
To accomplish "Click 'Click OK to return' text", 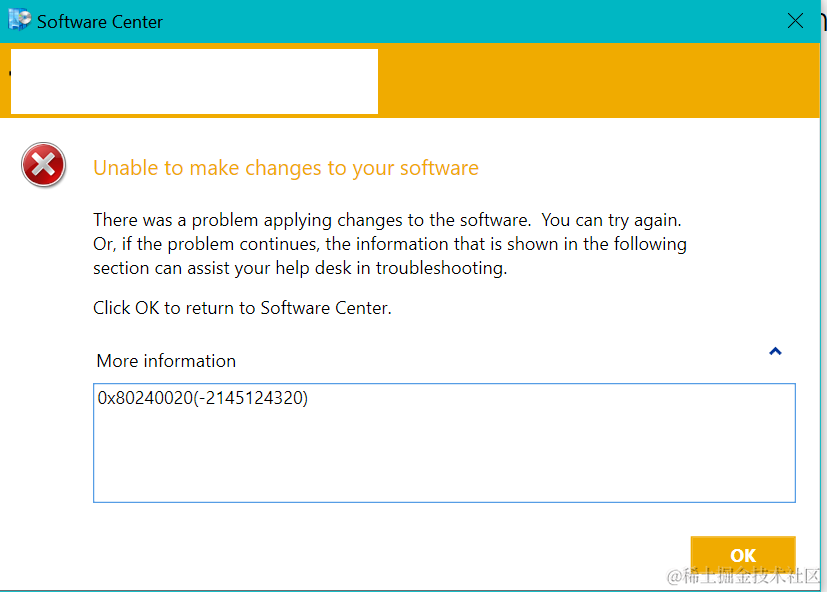I will [242, 308].
